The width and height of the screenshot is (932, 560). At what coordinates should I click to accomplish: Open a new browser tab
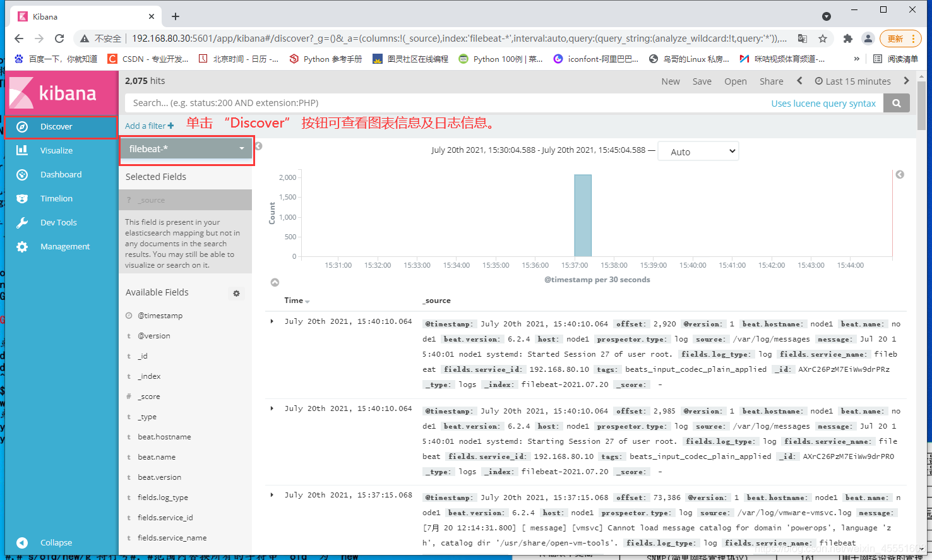(x=176, y=16)
